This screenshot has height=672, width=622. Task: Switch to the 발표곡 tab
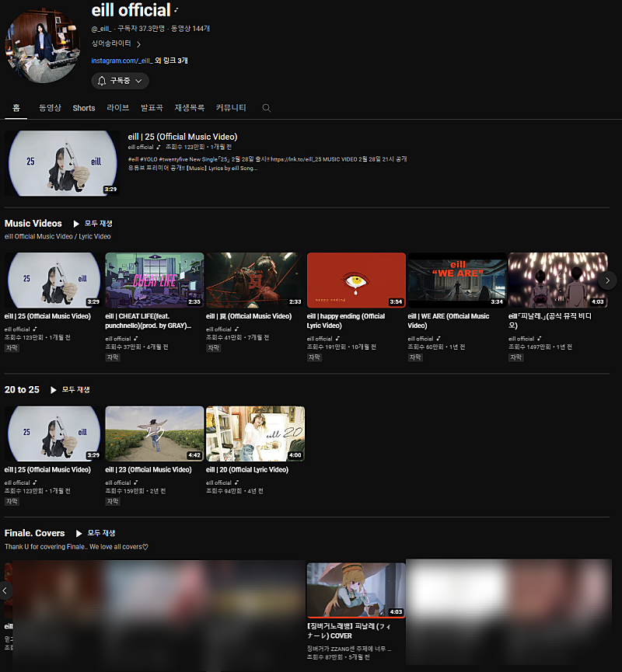(x=152, y=108)
